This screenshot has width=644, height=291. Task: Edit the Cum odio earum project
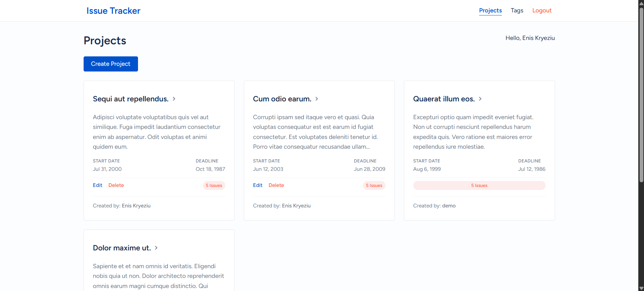coord(258,185)
